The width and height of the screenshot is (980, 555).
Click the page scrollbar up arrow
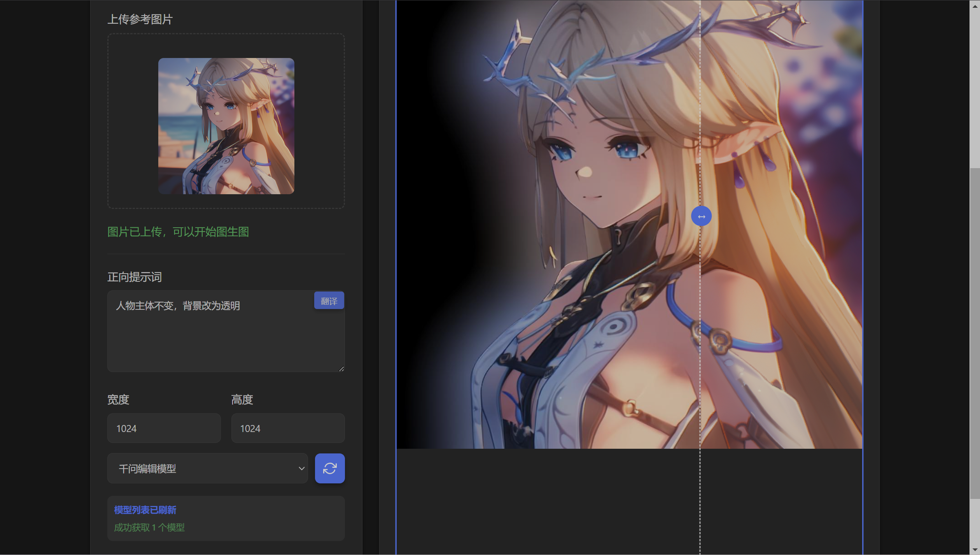click(x=975, y=6)
